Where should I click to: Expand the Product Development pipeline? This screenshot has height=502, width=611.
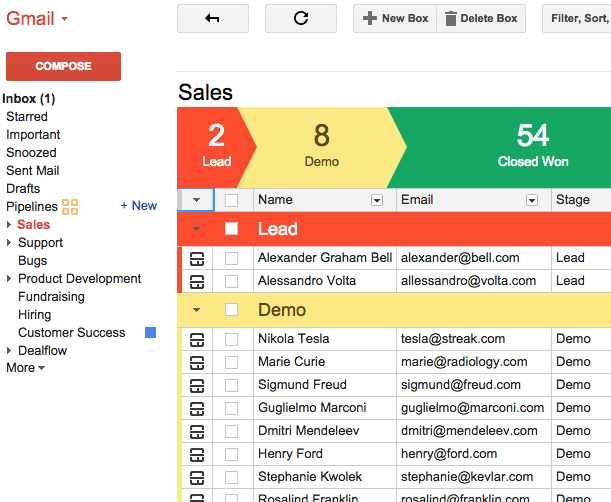click(10, 279)
